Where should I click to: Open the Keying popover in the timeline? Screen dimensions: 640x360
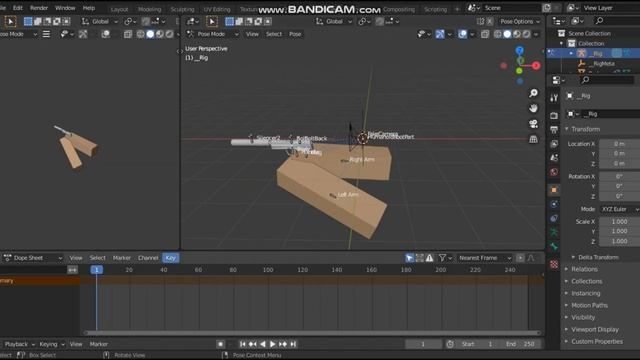[51, 344]
